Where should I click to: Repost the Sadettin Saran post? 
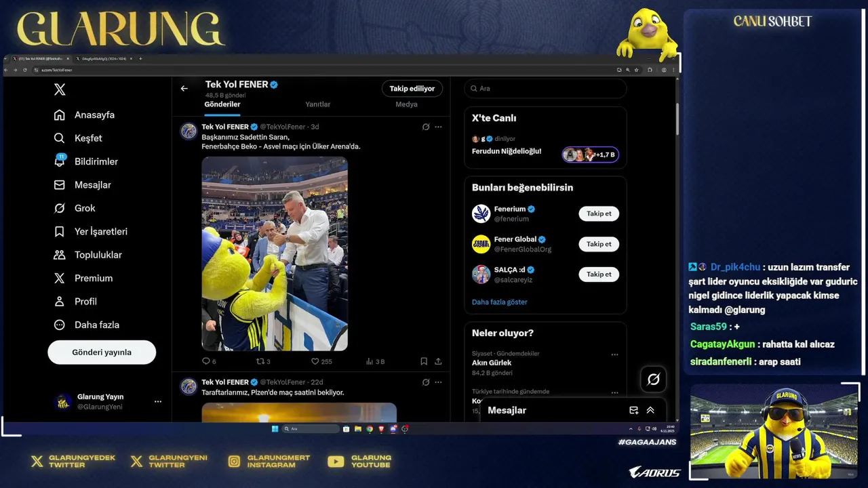[263, 361]
